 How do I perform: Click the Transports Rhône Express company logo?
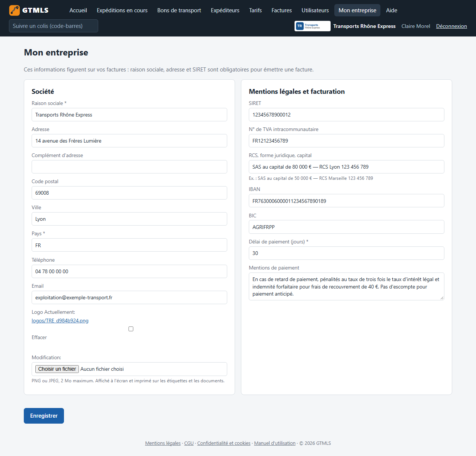[312, 26]
